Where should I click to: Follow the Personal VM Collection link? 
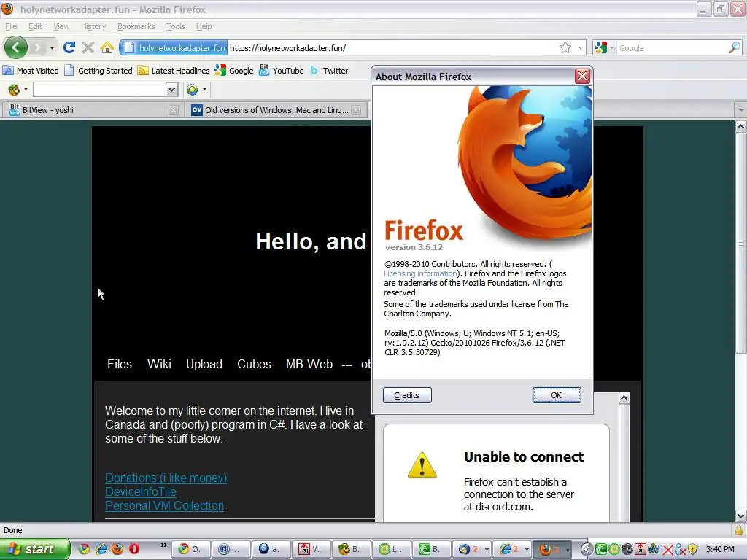pyautogui.click(x=164, y=506)
